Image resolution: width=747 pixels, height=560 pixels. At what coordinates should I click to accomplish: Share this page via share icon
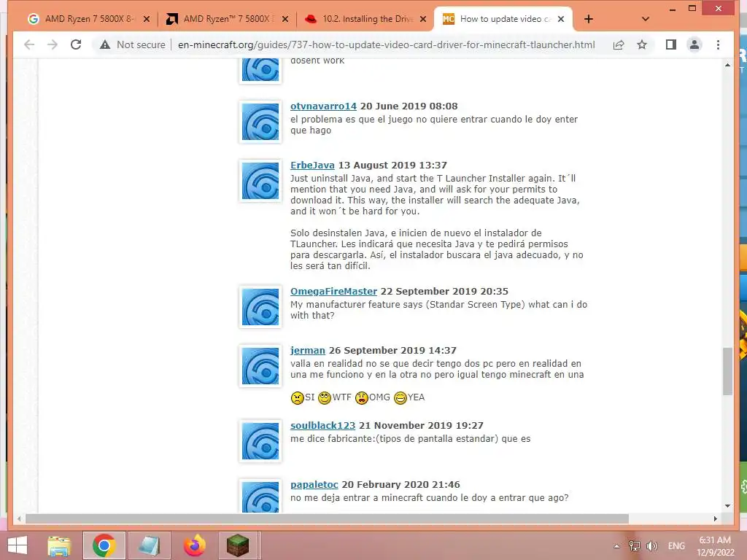pos(619,44)
